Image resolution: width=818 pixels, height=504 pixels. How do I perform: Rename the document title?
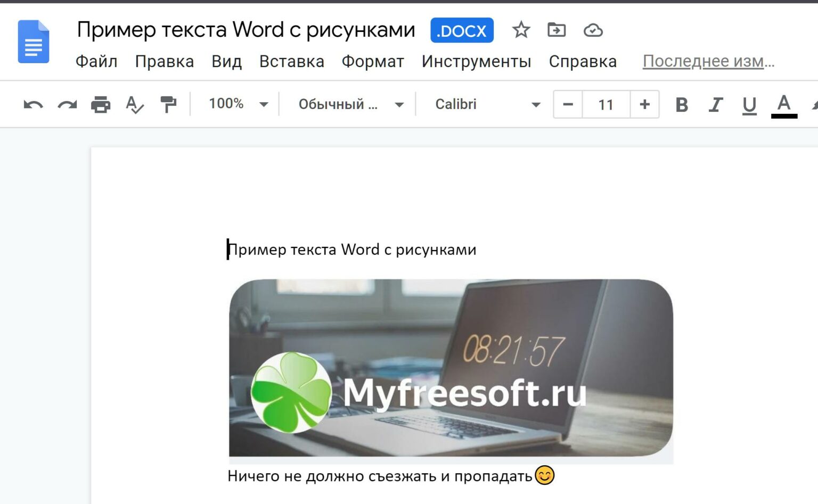click(x=246, y=30)
